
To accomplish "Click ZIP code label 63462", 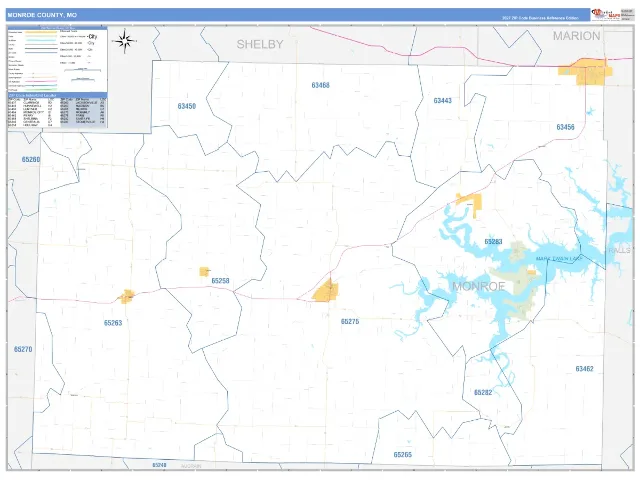I will coord(584,369).
